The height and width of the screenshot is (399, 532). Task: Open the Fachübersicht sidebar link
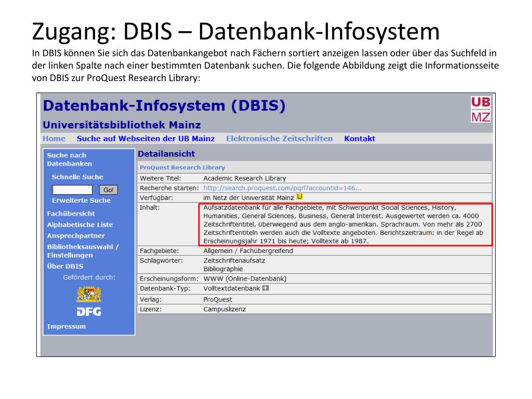tap(71, 214)
